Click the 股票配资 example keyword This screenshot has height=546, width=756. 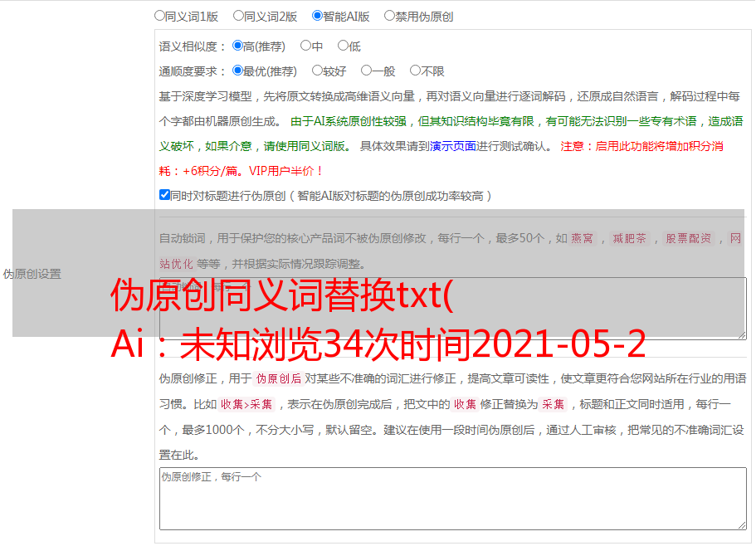click(689, 238)
